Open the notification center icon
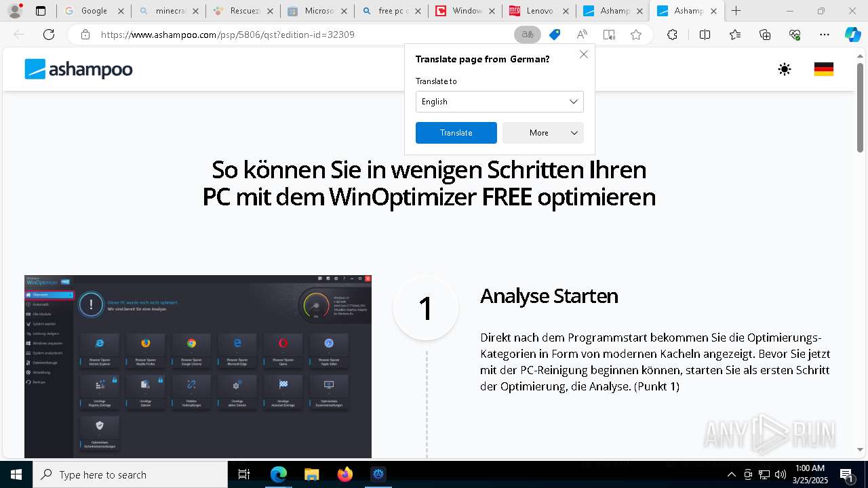 847,474
